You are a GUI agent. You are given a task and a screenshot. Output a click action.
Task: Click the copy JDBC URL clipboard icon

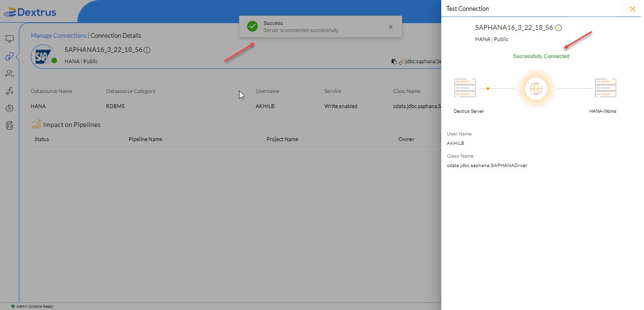tap(394, 61)
